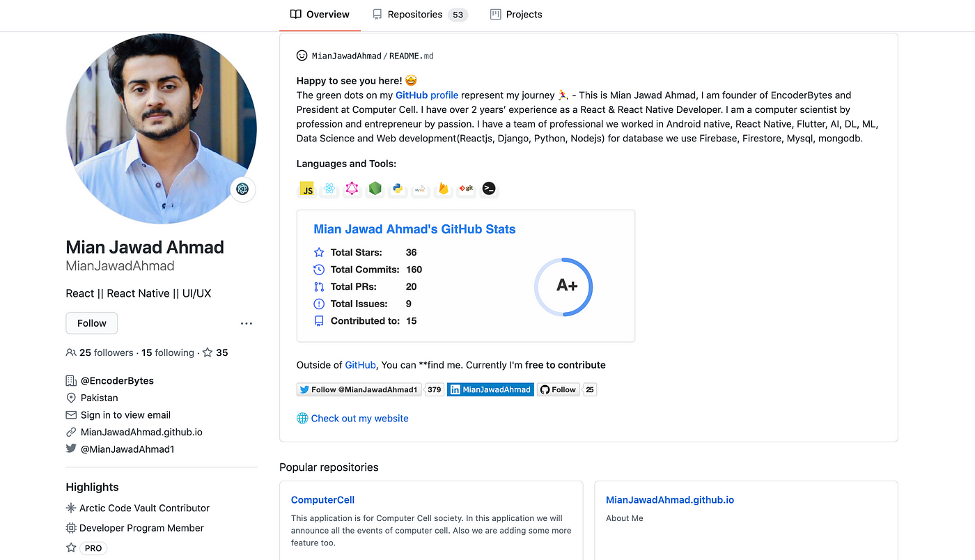Click the globe icon before website link

302,419
